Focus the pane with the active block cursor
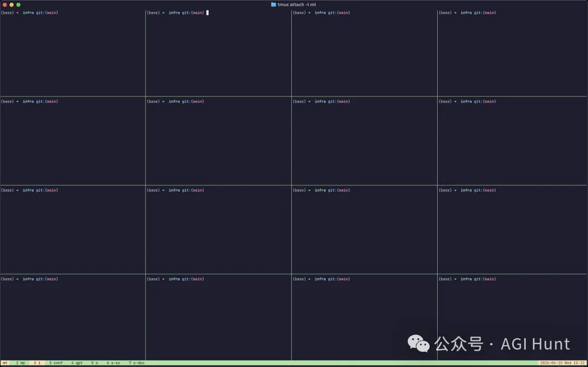Viewport: 588px width, 367px height. (x=218, y=53)
